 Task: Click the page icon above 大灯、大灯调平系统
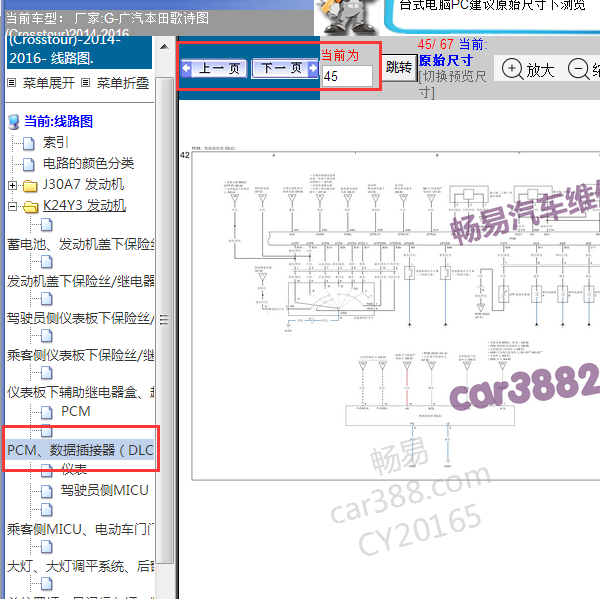[x=47, y=547]
